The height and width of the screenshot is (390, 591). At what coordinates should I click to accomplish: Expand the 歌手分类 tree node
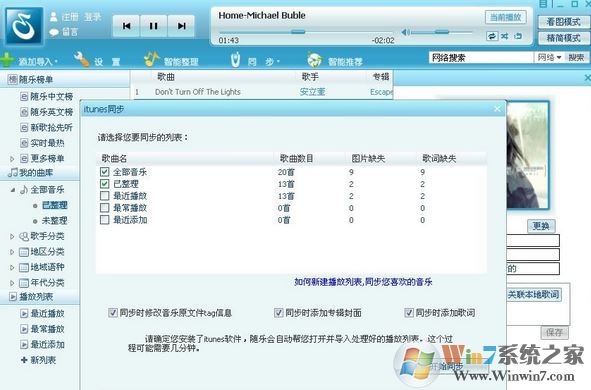[x=12, y=237]
